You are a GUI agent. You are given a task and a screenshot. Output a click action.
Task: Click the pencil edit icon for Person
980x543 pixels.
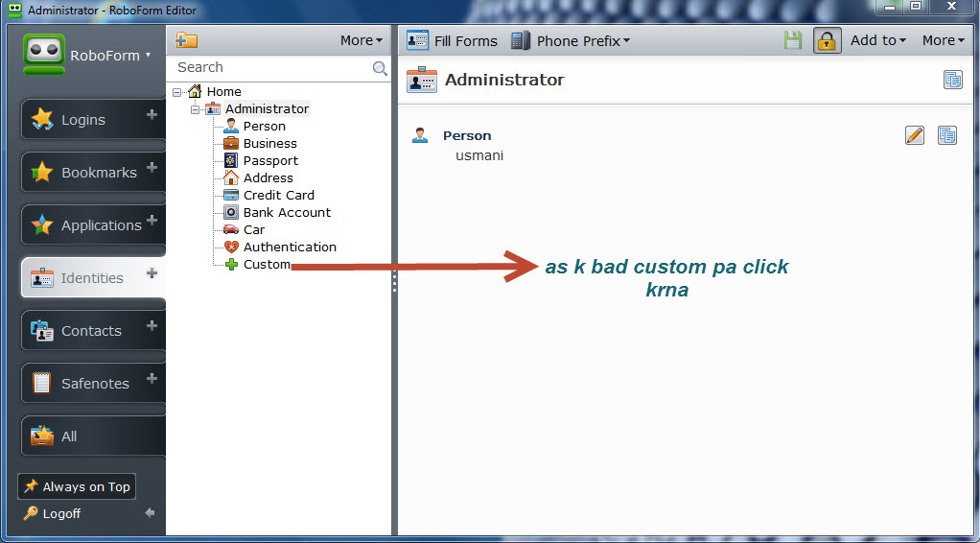(915, 135)
